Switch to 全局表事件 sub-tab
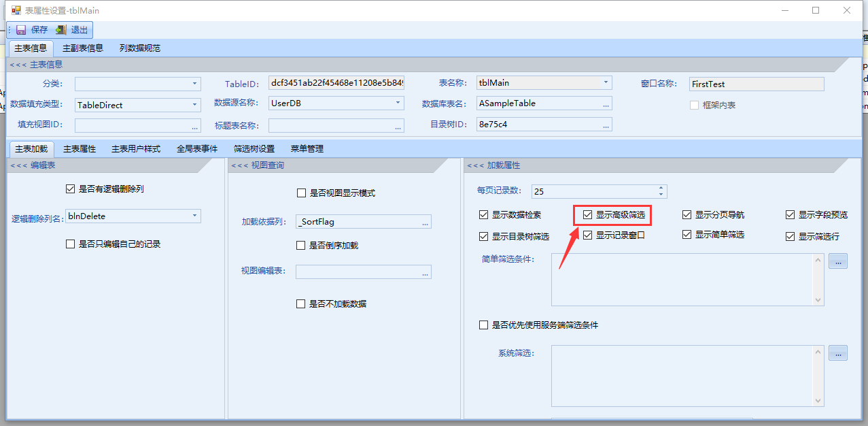Screen dimensions: 868x426 coord(197,148)
